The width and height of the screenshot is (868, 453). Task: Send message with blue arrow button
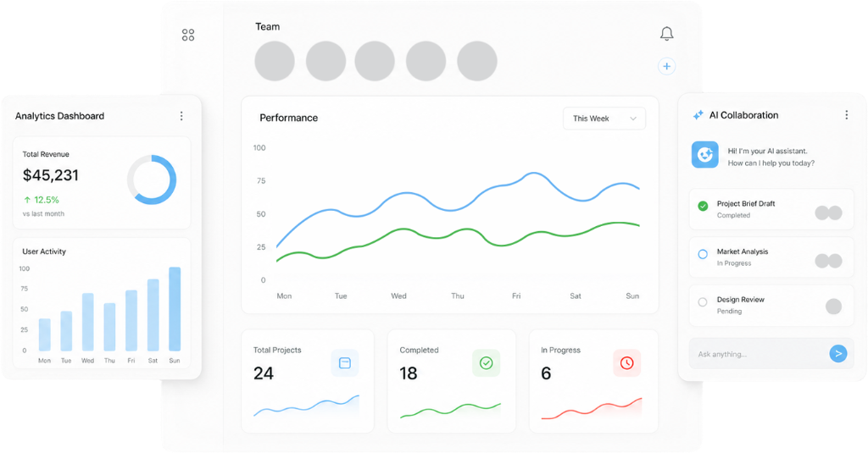tap(838, 353)
